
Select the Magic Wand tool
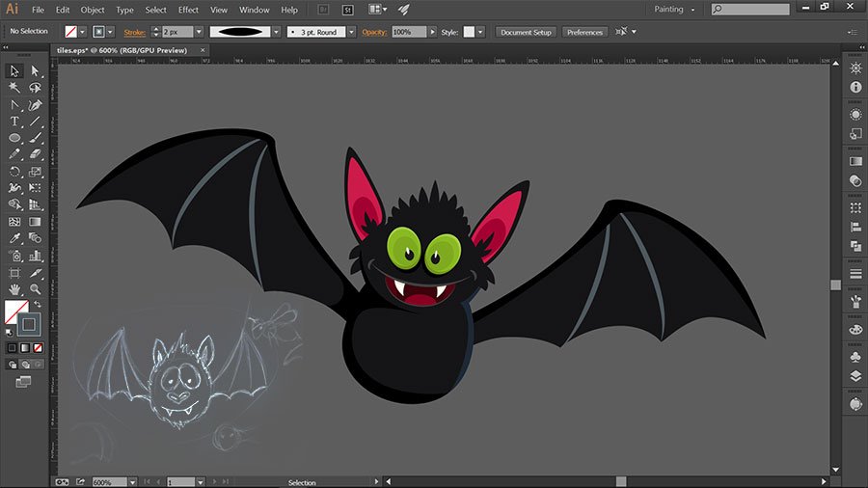(14, 88)
